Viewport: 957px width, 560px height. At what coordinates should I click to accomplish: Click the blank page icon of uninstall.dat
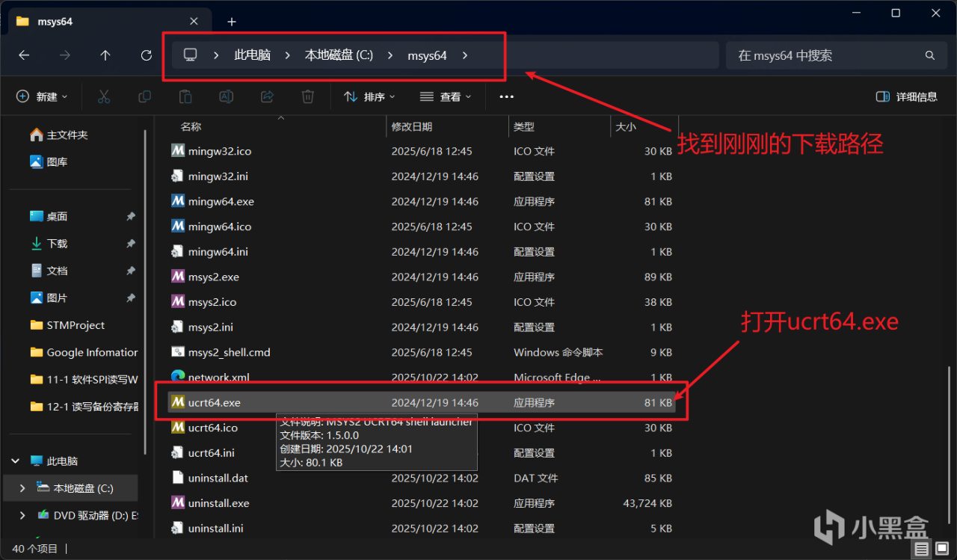tap(178, 478)
